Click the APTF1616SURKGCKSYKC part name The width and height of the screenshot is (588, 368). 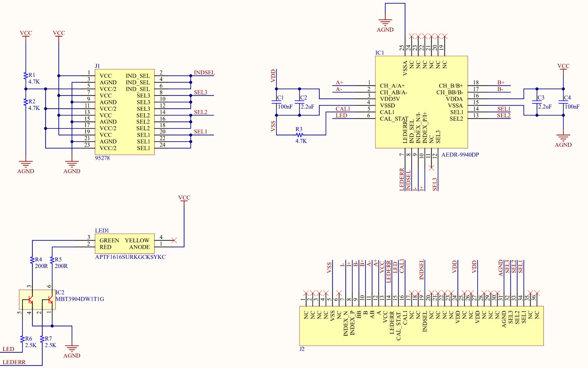(x=130, y=257)
